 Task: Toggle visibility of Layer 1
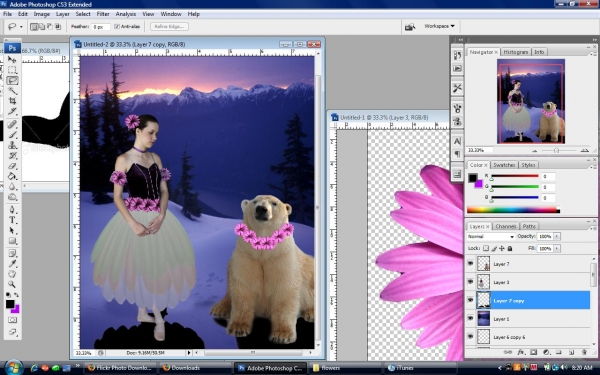tap(470, 318)
